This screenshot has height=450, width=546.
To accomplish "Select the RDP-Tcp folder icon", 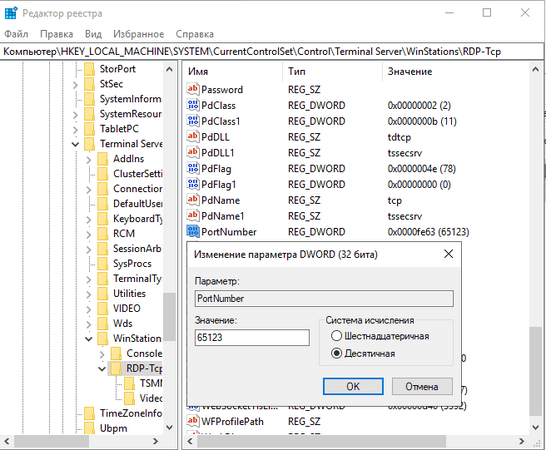I will point(116,368).
